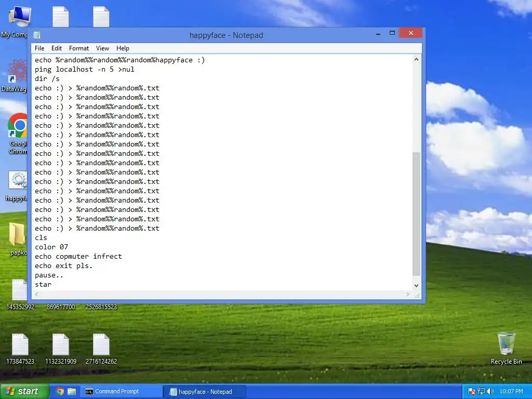Click the vertical scrollbar up arrow
532x399 pixels.
click(x=416, y=59)
